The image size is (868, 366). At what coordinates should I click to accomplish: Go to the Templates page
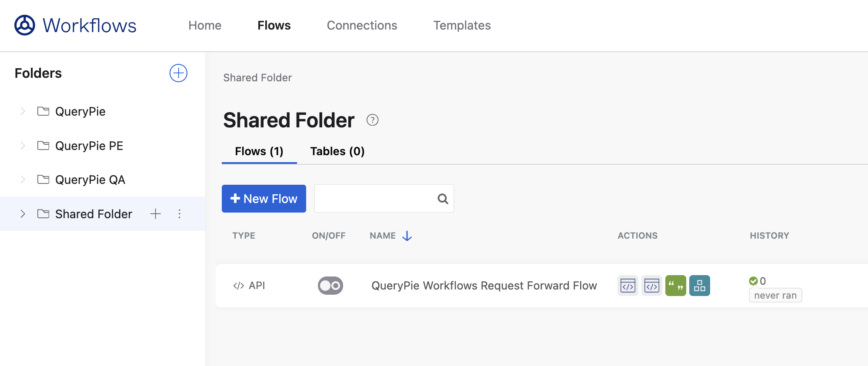(x=462, y=25)
